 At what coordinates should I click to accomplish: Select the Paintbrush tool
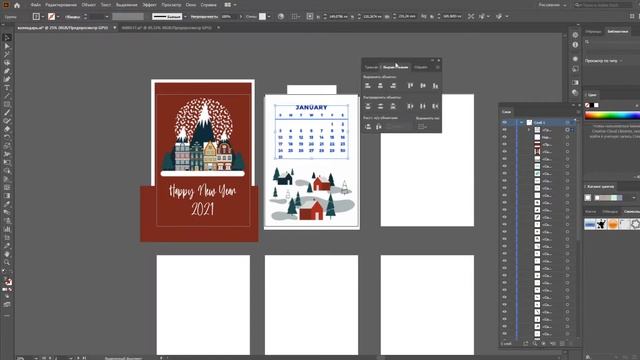click(x=7, y=113)
